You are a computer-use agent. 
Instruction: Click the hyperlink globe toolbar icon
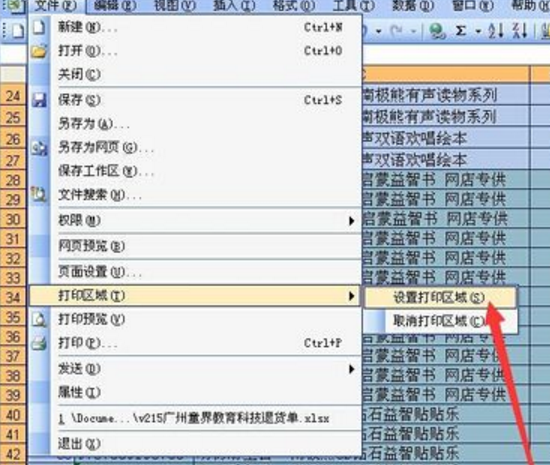click(x=437, y=31)
